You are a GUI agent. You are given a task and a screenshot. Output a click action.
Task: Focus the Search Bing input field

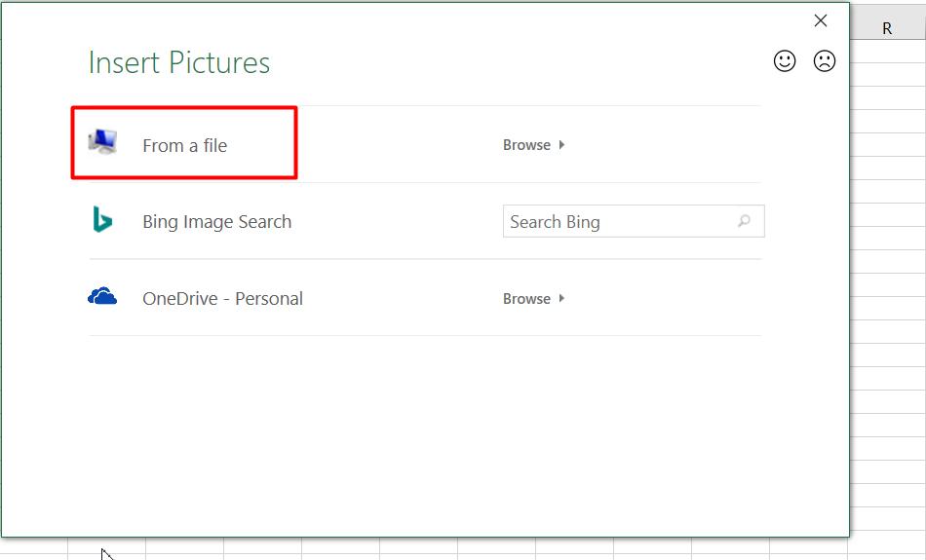coord(634,221)
